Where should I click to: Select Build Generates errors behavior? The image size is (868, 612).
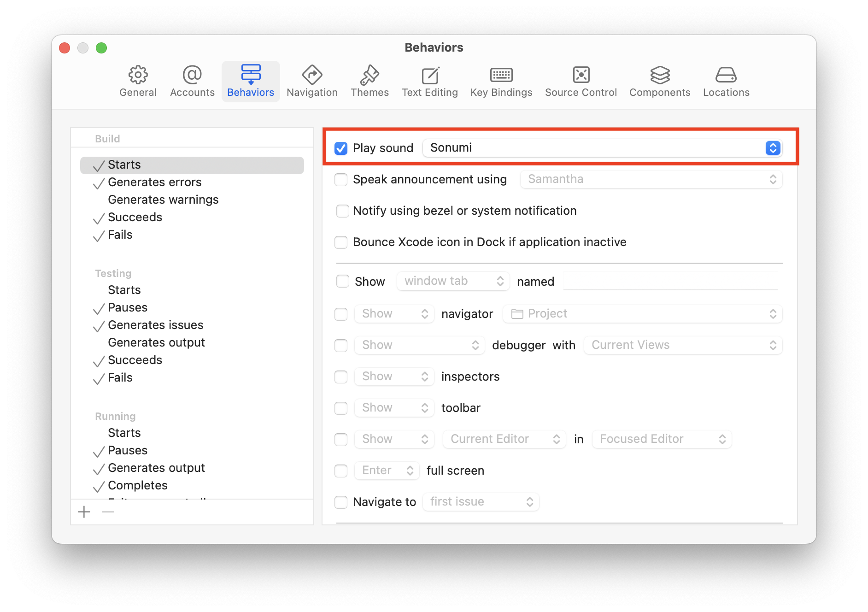coord(192,182)
